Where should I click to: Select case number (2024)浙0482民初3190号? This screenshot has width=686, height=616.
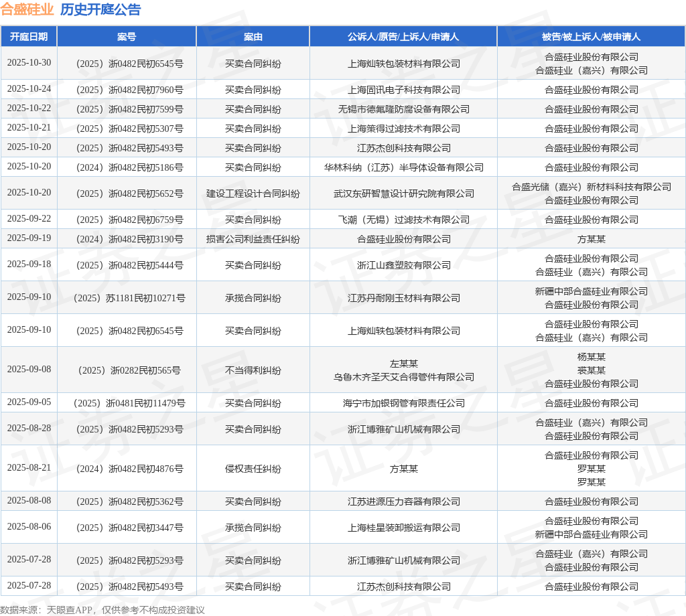(x=129, y=239)
